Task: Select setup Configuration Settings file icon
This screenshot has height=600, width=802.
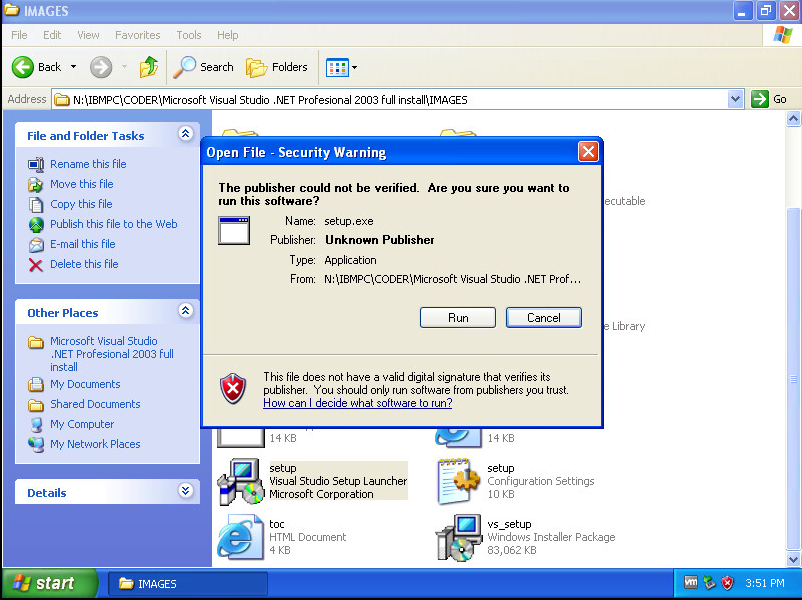Action: 459,481
